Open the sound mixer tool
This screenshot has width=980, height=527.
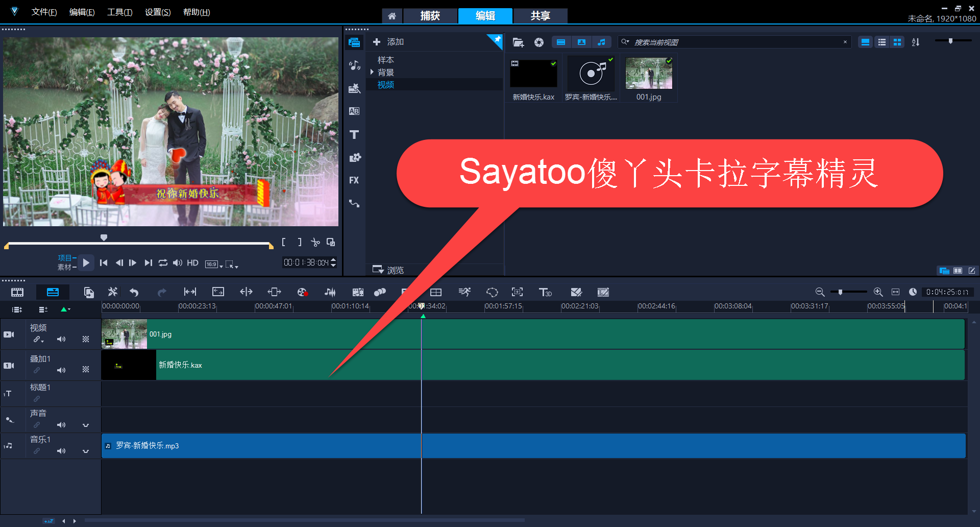click(330, 292)
